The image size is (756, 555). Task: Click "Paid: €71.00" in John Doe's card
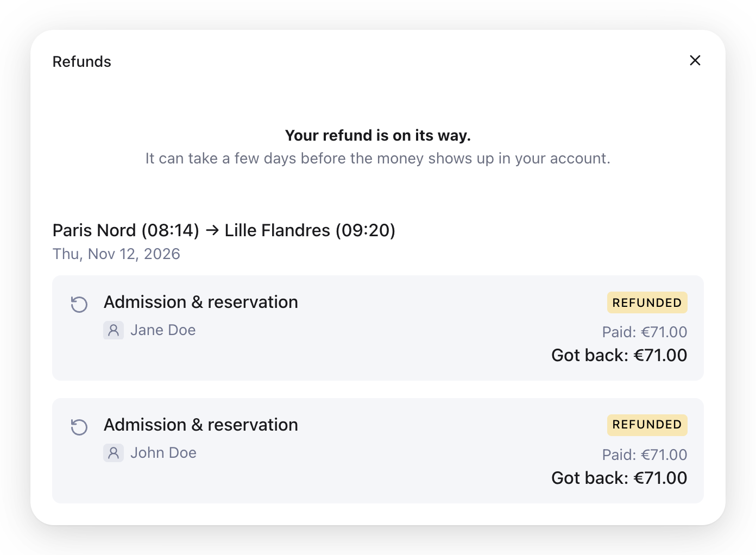coord(645,455)
